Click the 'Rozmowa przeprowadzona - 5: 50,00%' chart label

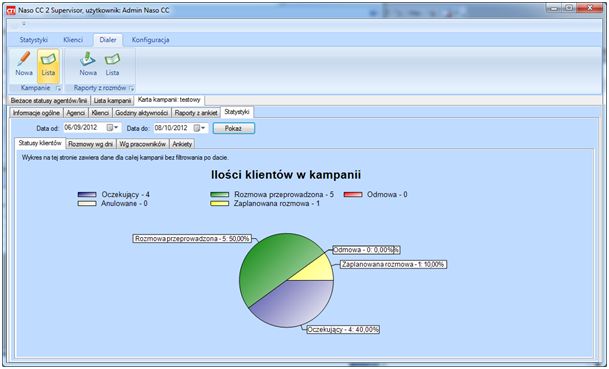pyautogui.click(x=192, y=238)
